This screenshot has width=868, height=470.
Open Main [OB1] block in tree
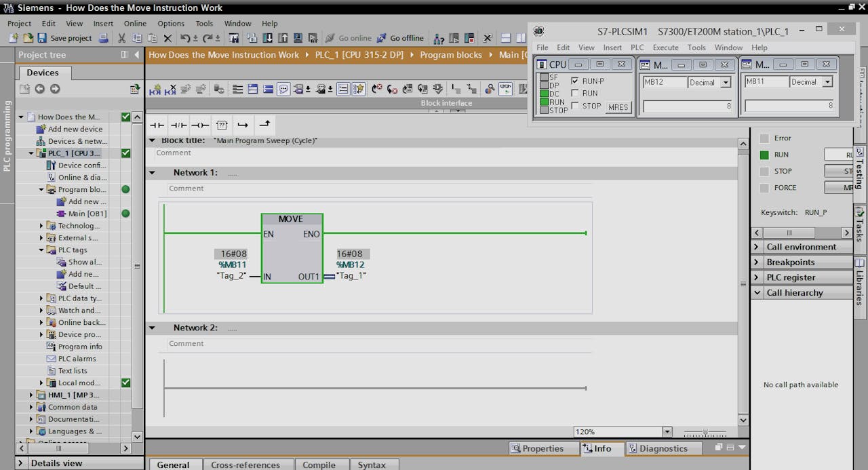click(87, 214)
